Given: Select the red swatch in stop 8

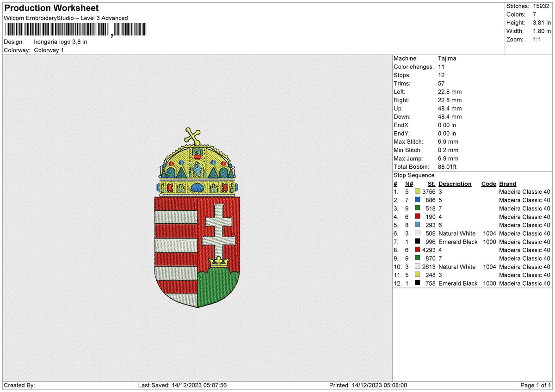Looking at the screenshot, I should coord(418,250).
